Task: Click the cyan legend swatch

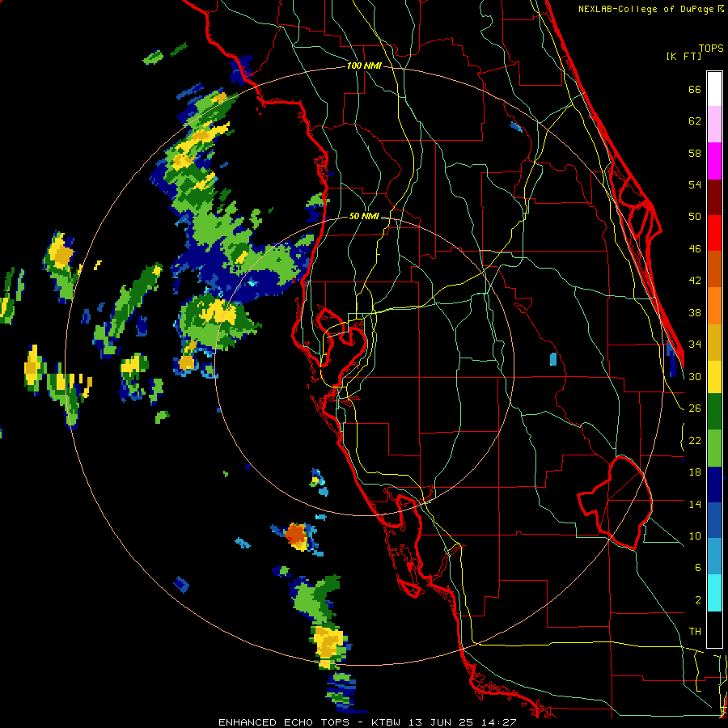Action: pyautogui.click(x=714, y=593)
